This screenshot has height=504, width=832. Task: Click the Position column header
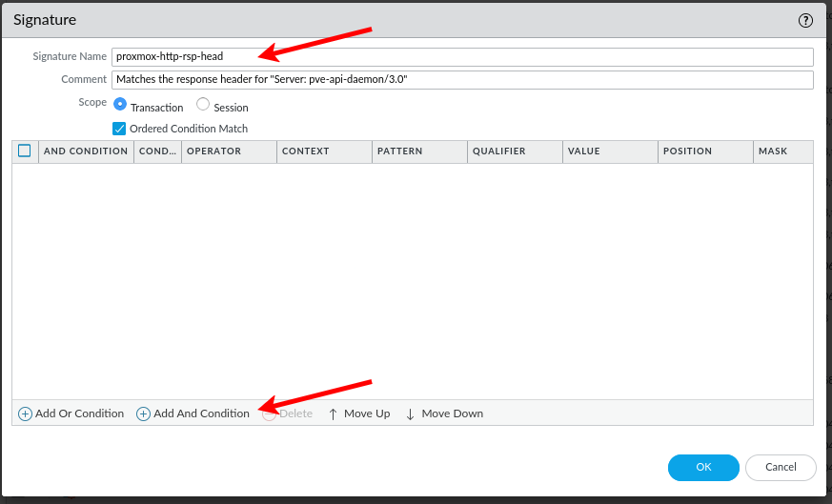(x=705, y=151)
